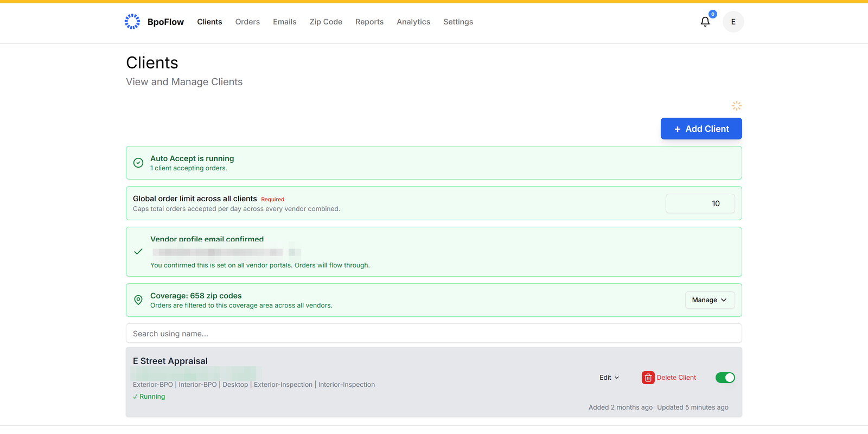Open the Analytics page
Viewport: 868px width, 434px height.
point(413,22)
